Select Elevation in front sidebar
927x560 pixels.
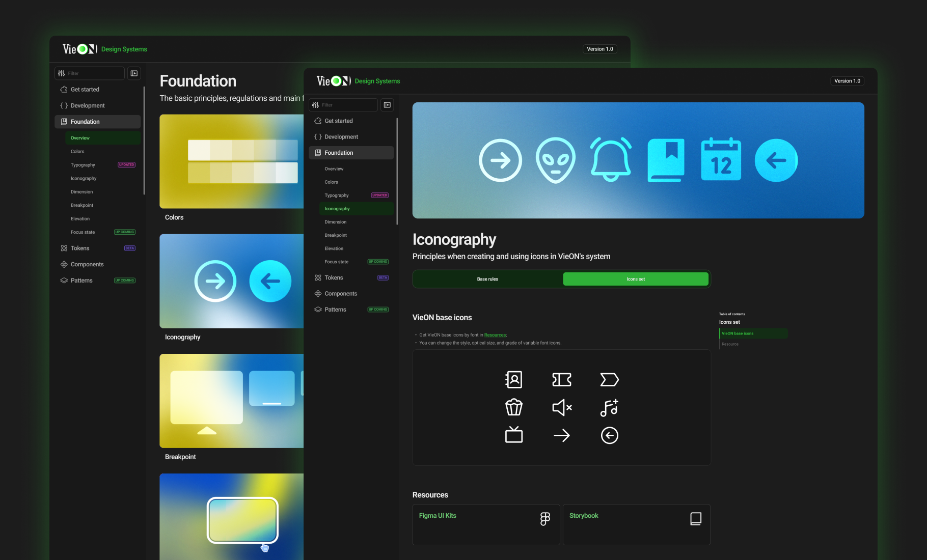[356, 248]
